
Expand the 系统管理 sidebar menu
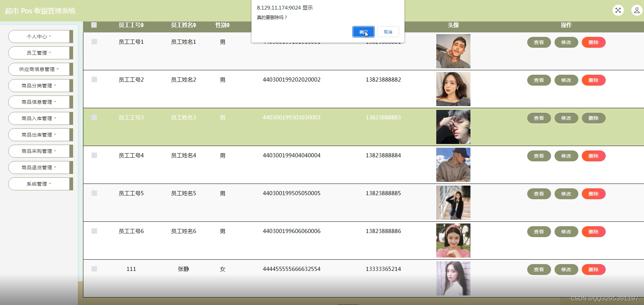tap(40, 184)
